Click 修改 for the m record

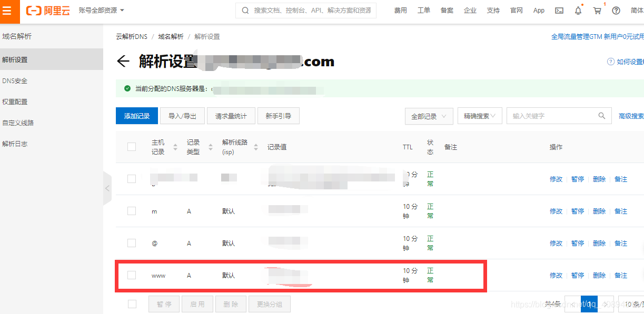556,211
